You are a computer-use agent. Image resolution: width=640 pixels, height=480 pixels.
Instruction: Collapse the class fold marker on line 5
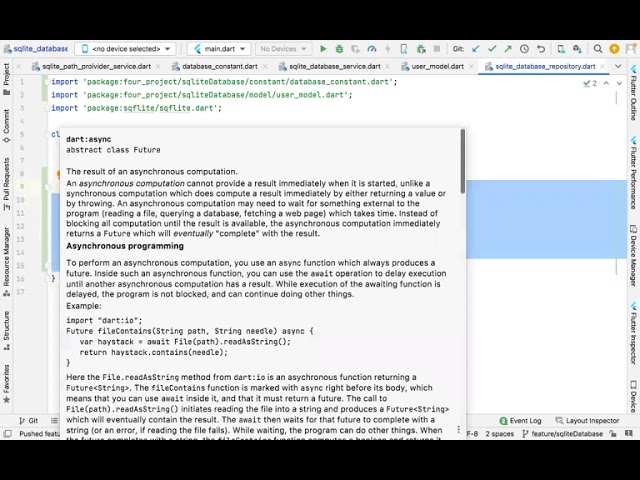coord(47,134)
